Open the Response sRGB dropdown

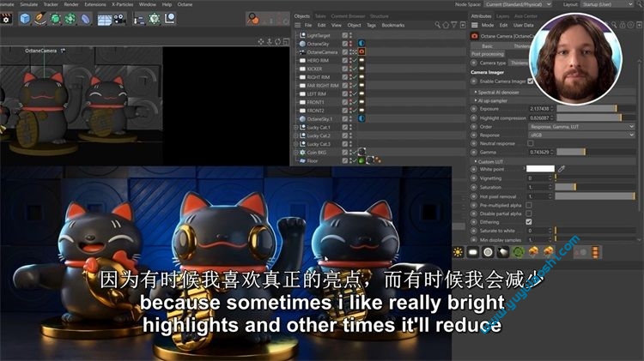coord(581,135)
